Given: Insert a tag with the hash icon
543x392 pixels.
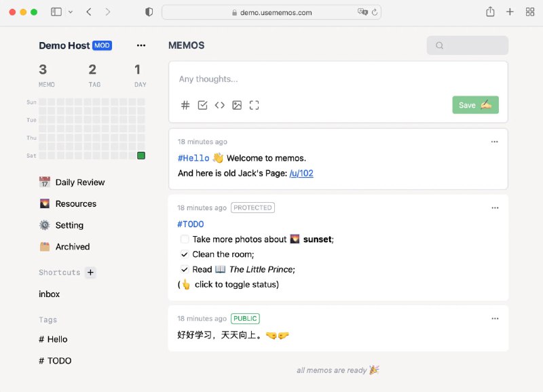Looking at the screenshot, I should [x=185, y=105].
